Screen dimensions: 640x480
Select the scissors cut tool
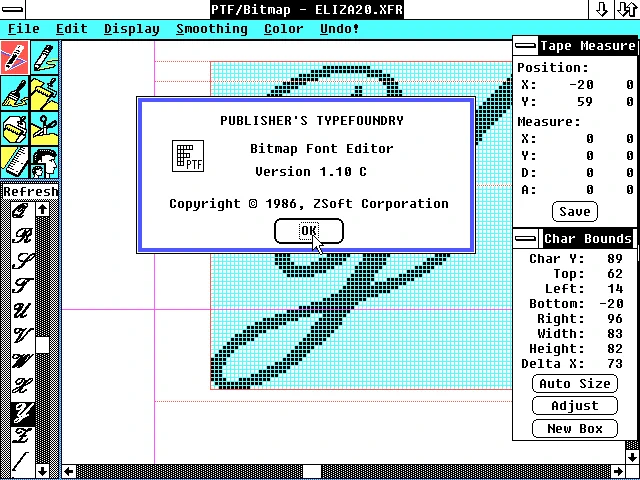tap(44, 128)
